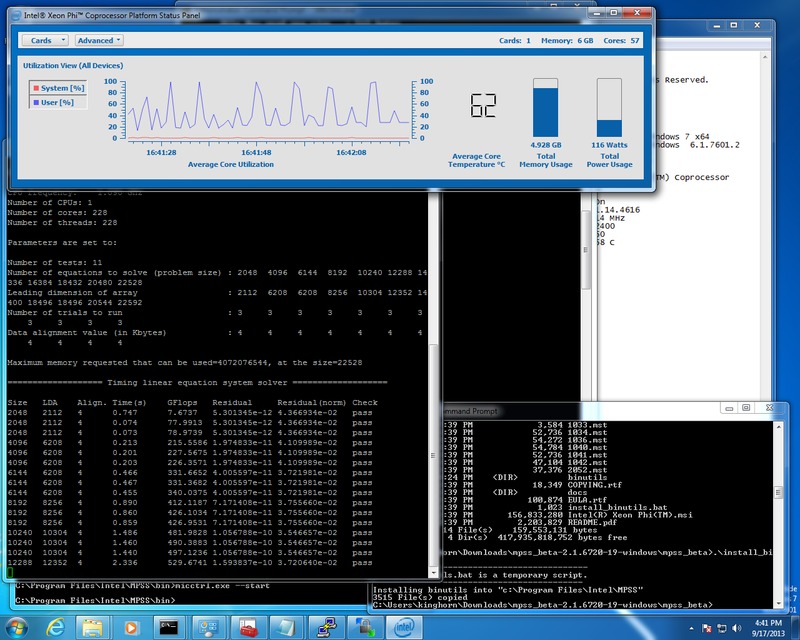The image size is (800, 640).
Task: Click the System [%] legend swatch
Action: click(x=37, y=88)
